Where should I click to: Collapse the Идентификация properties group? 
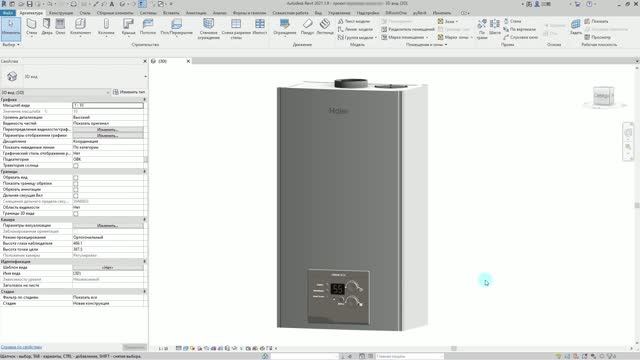[144, 261]
